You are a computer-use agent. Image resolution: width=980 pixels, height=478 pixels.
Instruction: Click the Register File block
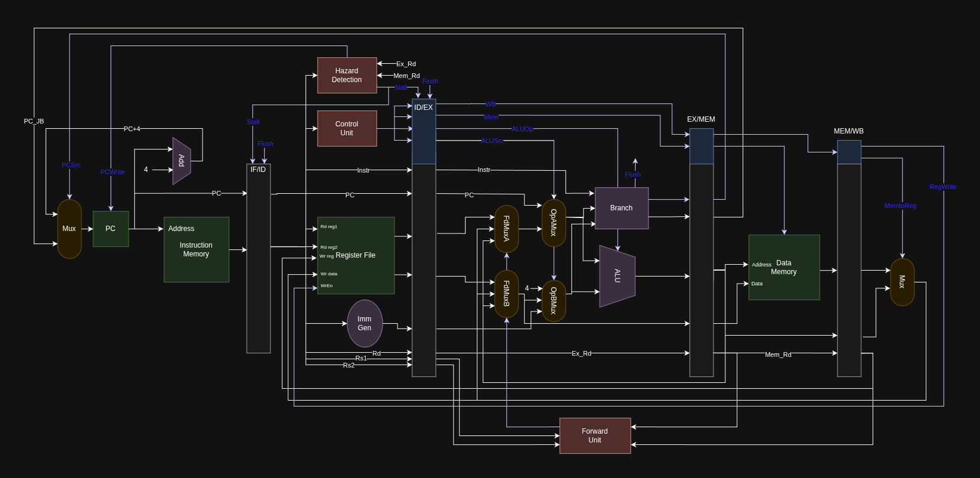[356, 255]
